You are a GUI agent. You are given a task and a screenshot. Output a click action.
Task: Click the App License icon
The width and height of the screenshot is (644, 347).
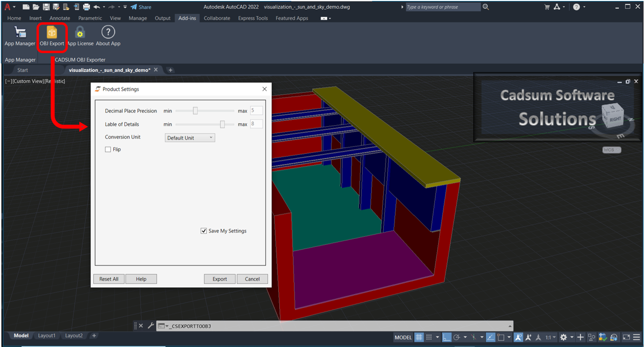(x=80, y=33)
